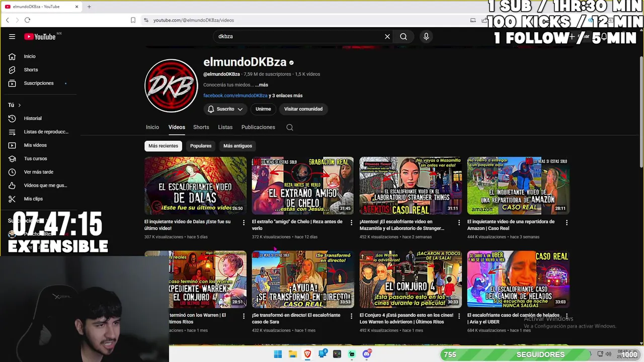Open Windows Start menu

pyautogui.click(x=278, y=354)
